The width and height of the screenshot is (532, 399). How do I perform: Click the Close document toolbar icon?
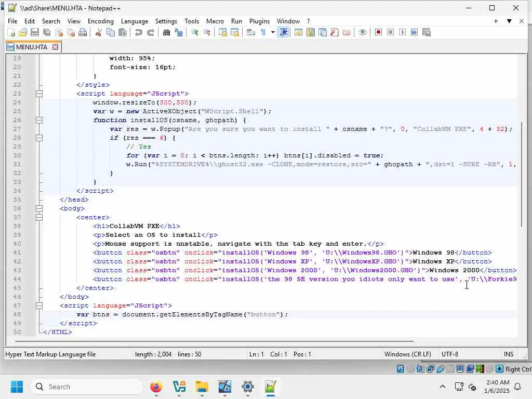[x=59, y=33]
